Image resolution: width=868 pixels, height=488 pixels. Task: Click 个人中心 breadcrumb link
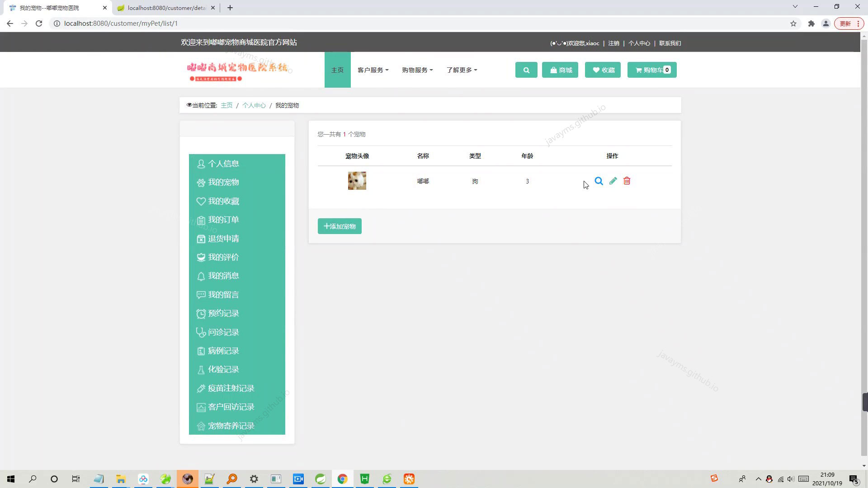tap(254, 105)
